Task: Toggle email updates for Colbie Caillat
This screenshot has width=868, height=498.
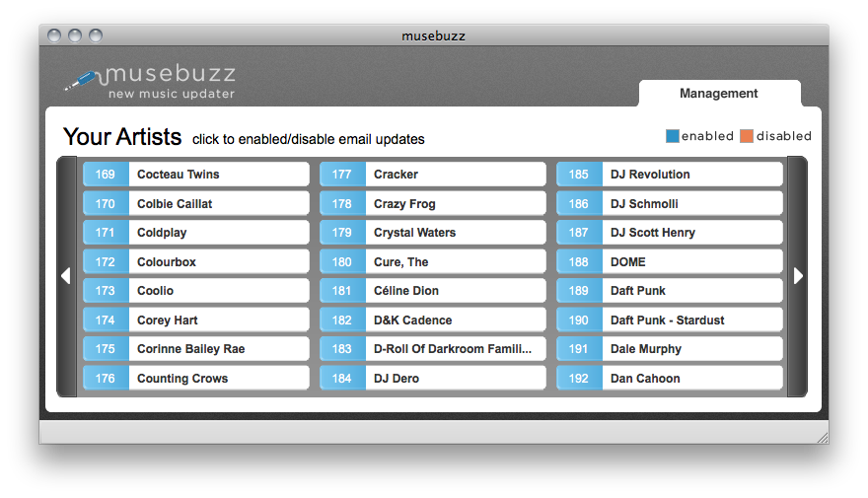Action: [x=196, y=203]
